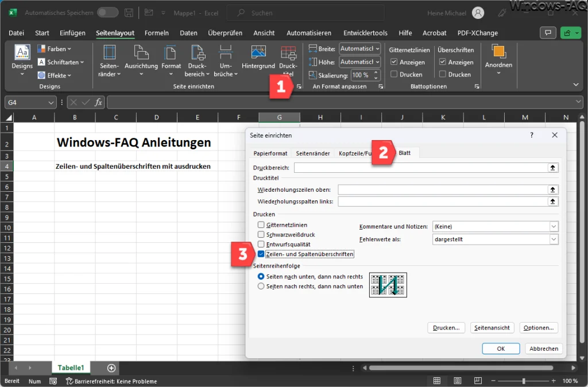The height and width of the screenshot is (387, 588).
Task: Check Schwarzweißdruck option
Action: 261,234
